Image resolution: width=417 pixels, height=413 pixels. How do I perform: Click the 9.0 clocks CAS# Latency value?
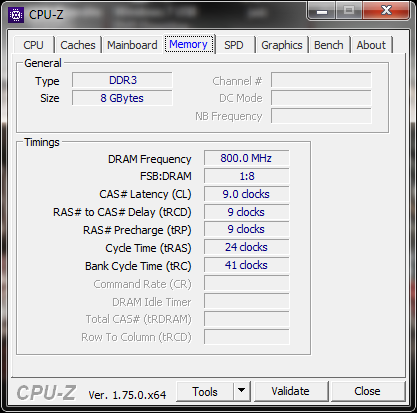[246, 194]
